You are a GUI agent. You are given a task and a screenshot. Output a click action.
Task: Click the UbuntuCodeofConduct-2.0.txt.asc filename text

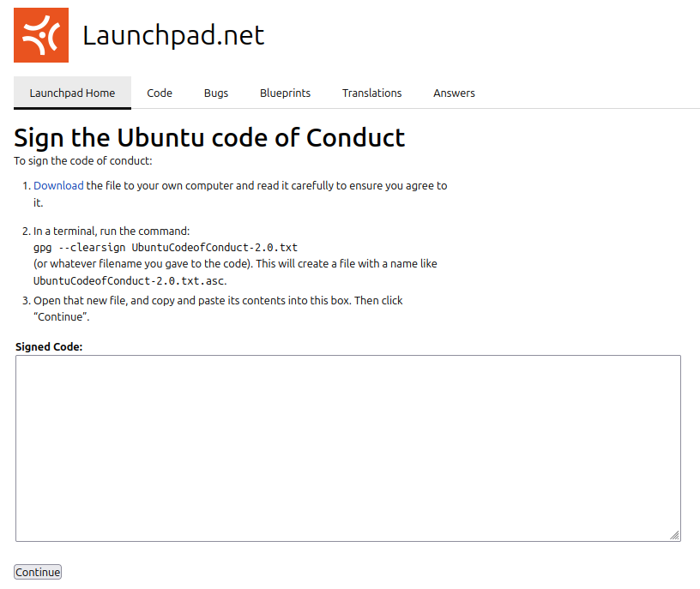(x=129, y=280)
